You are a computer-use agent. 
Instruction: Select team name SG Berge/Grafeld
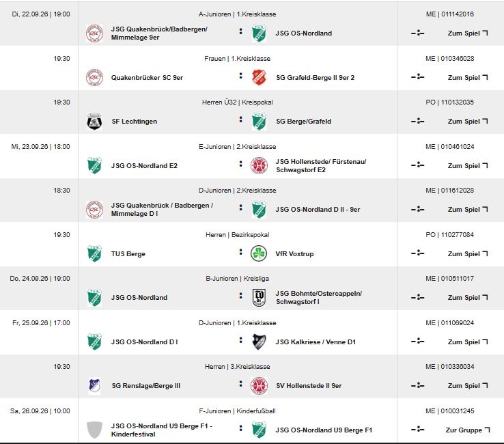[x=303, y=122]
